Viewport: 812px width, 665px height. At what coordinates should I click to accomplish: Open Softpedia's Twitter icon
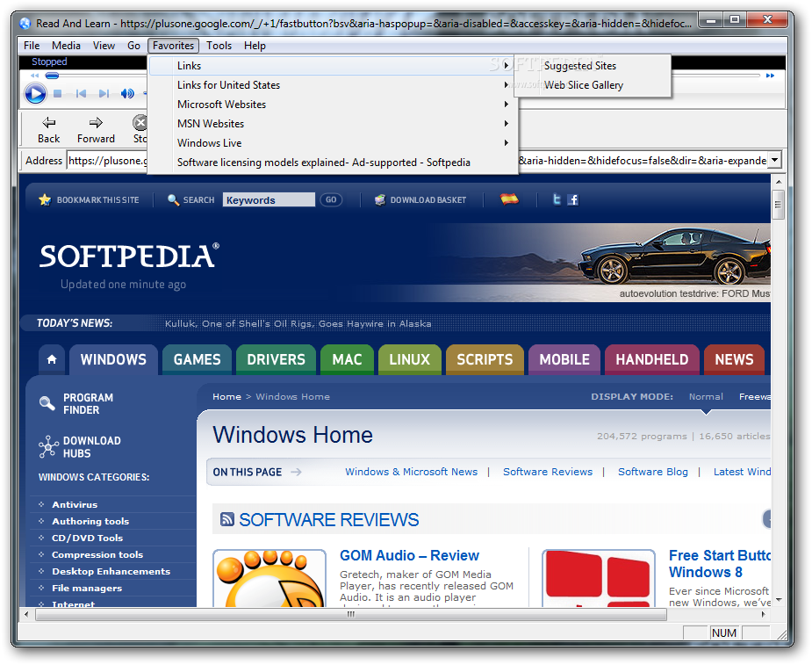557,199
